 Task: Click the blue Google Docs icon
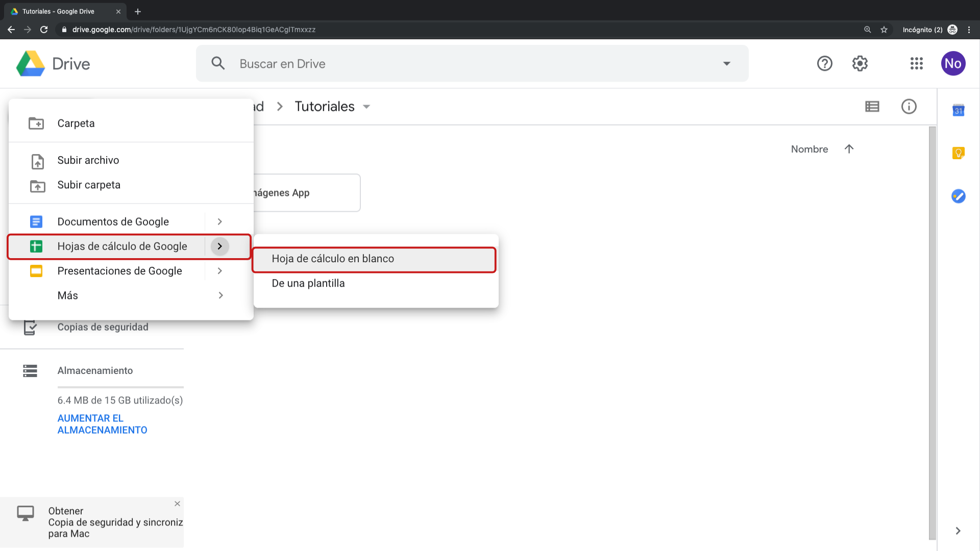36,221
